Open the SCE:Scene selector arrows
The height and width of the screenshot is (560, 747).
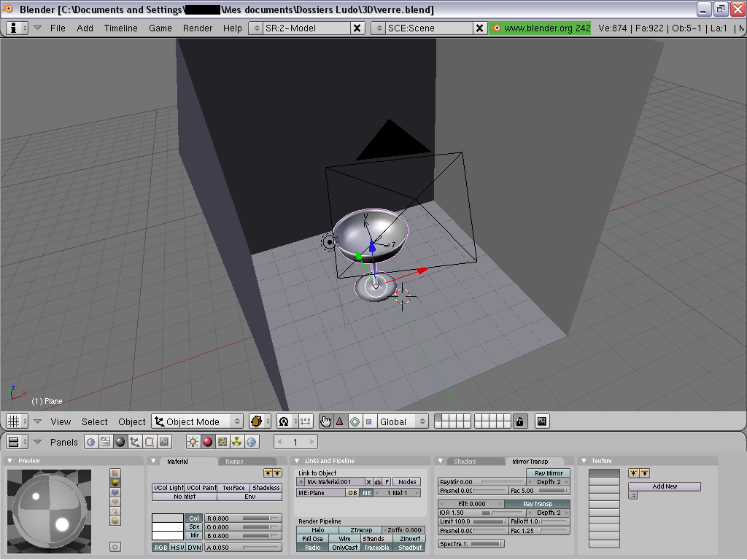379,28
